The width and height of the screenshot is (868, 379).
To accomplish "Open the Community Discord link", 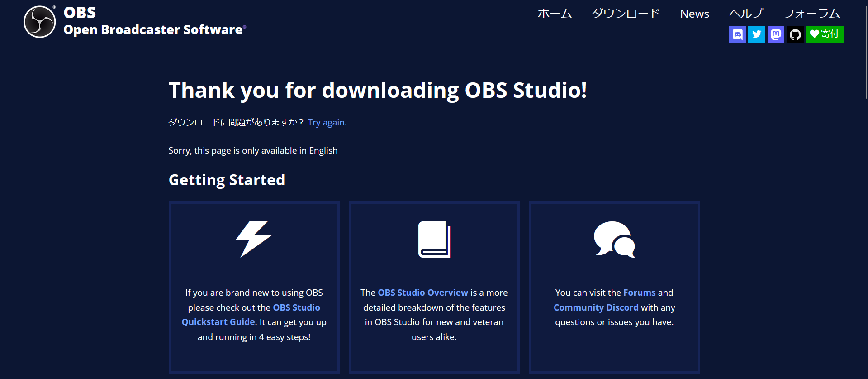I will coord(596,307).
